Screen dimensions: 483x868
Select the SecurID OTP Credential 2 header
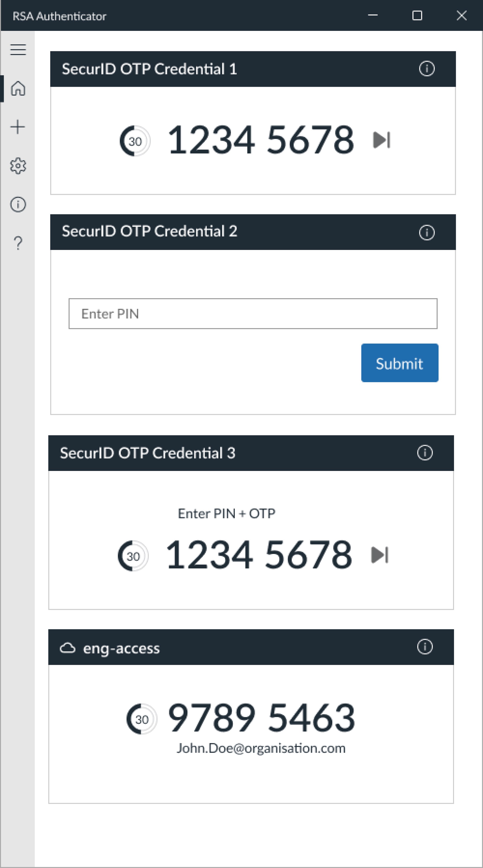tap(150, 231)
